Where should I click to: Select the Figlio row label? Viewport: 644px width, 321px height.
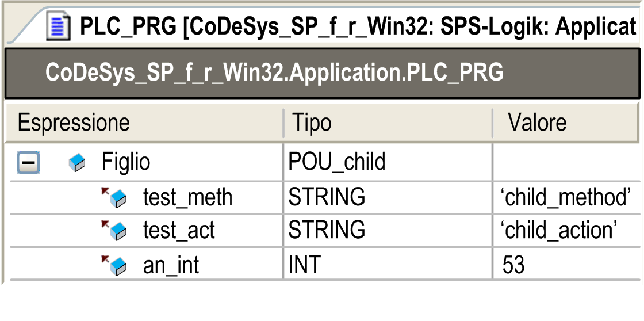[126, 163]
